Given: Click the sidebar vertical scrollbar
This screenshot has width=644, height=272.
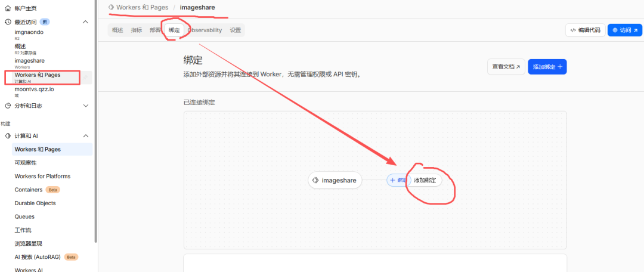Looking at the screenshot, I should click(96, 119).
